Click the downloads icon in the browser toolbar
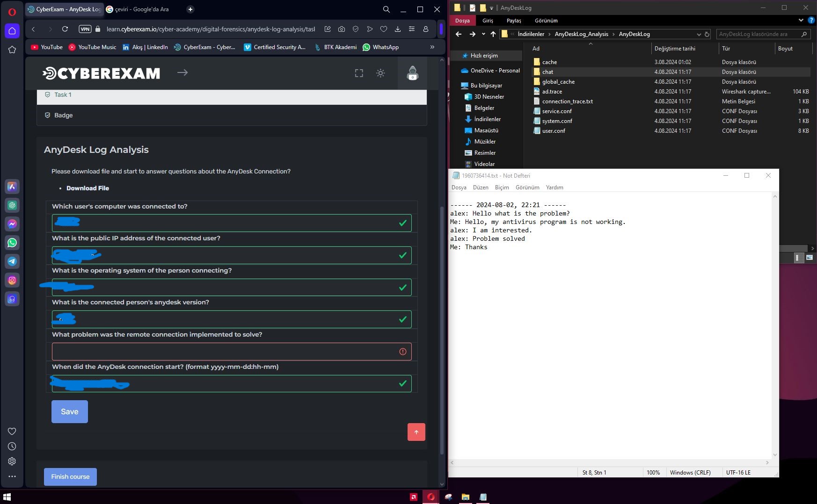This screenshot has width=817, height=504. tap(398, 29)
